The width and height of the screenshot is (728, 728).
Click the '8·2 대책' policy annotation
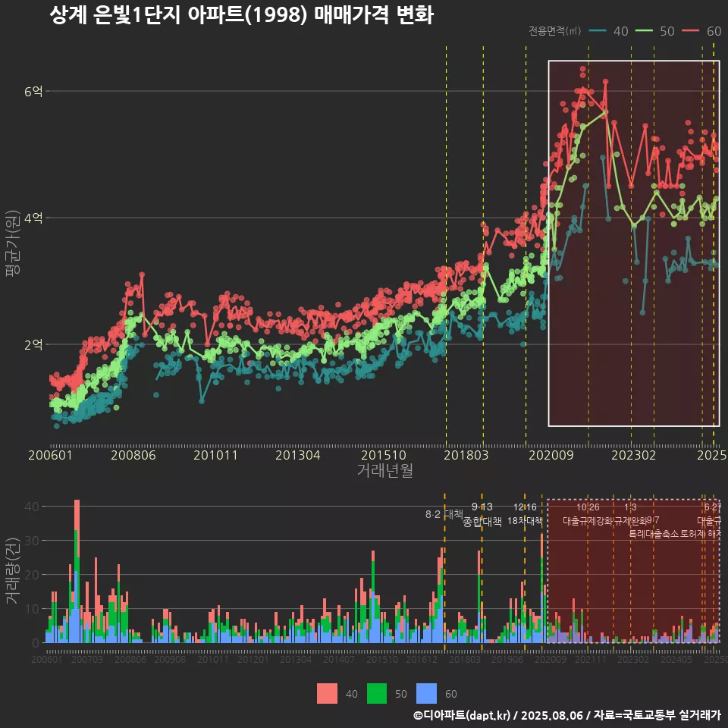444,514
